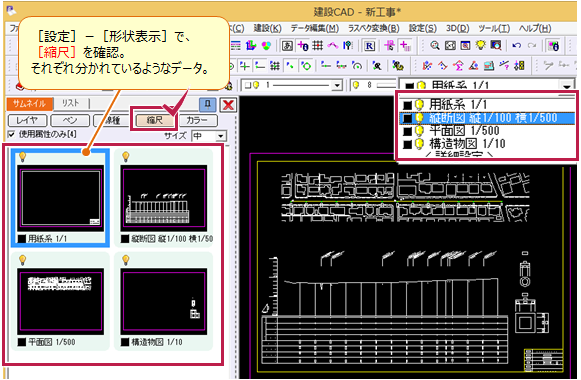Open the 設定(S) menu
This screenshot has height=380, width=581.
422,28
